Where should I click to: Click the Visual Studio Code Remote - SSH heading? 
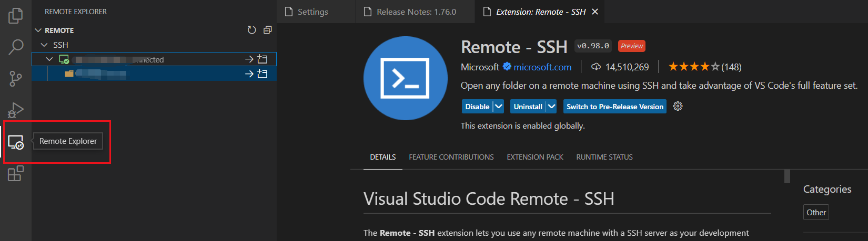point(489,198)
